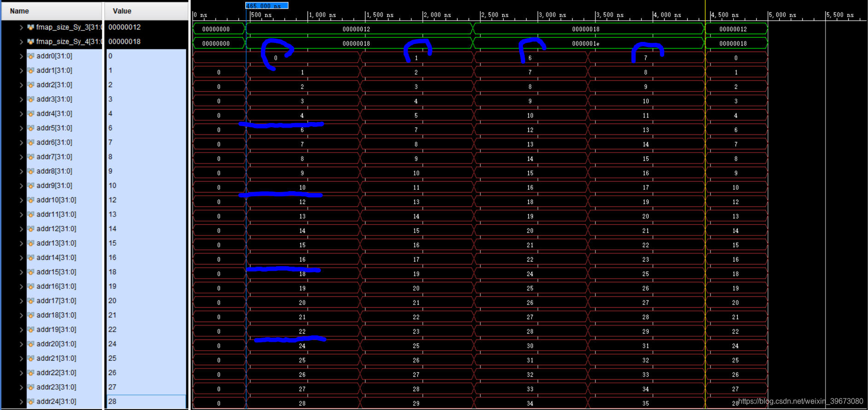
Task: Click the addr11[31:0] signal icon
Action: coord(31,215)
